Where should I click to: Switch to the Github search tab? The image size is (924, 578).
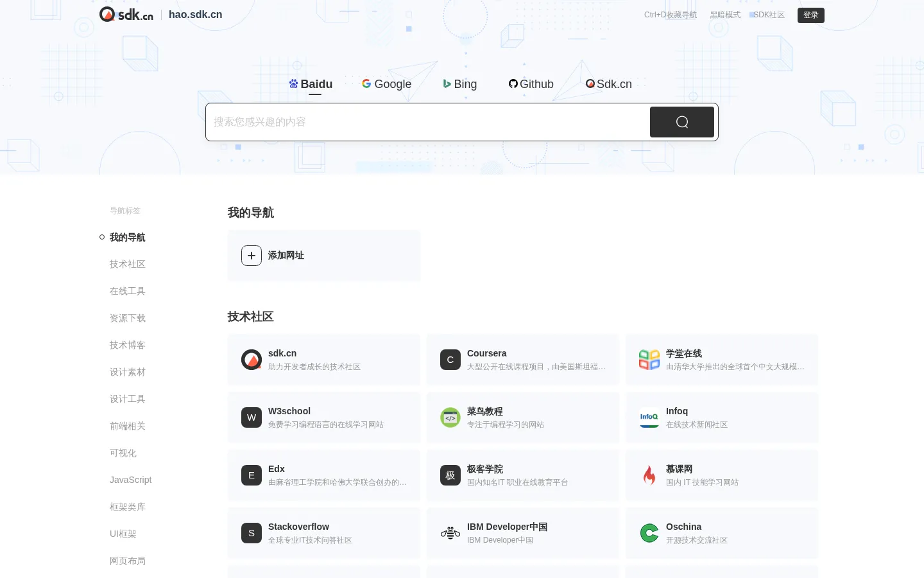tap(531, 84)
